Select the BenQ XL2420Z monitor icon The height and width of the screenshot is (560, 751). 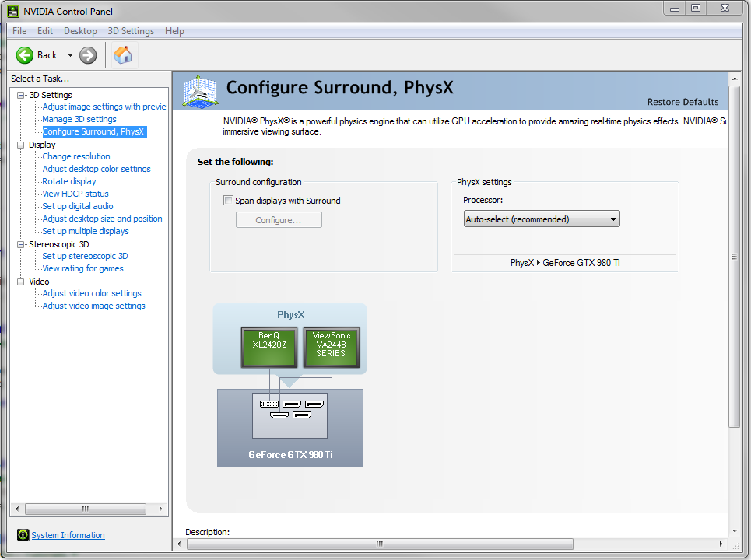(269, 347)
